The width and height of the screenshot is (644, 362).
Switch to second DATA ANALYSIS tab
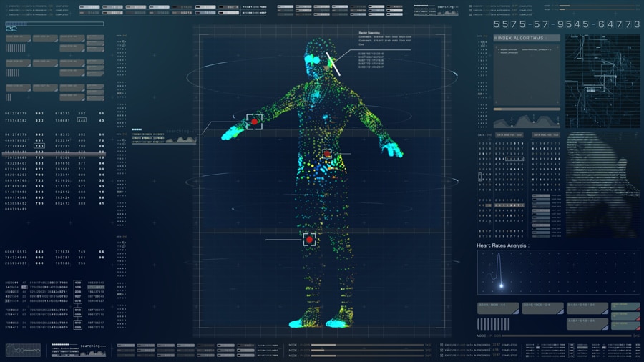[546, 134]
